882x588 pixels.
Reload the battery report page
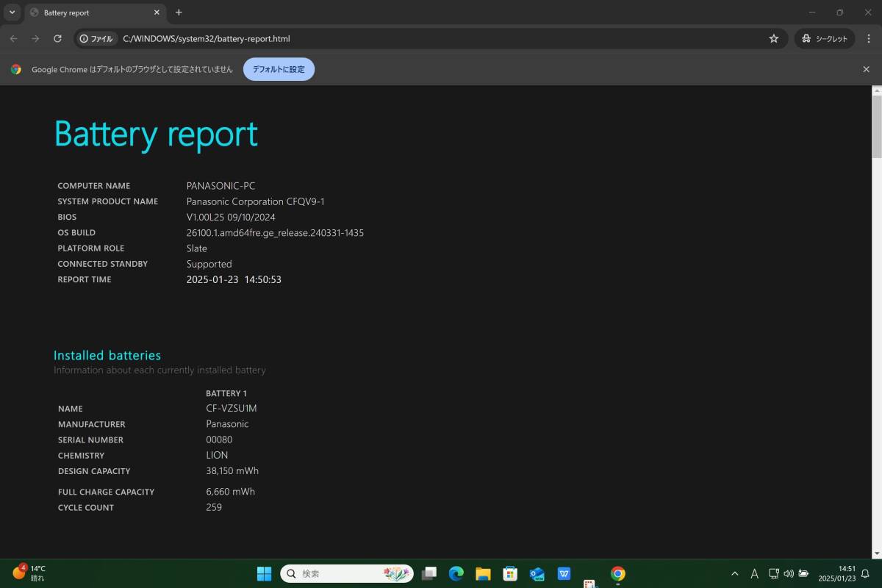[x=57, y=38]
